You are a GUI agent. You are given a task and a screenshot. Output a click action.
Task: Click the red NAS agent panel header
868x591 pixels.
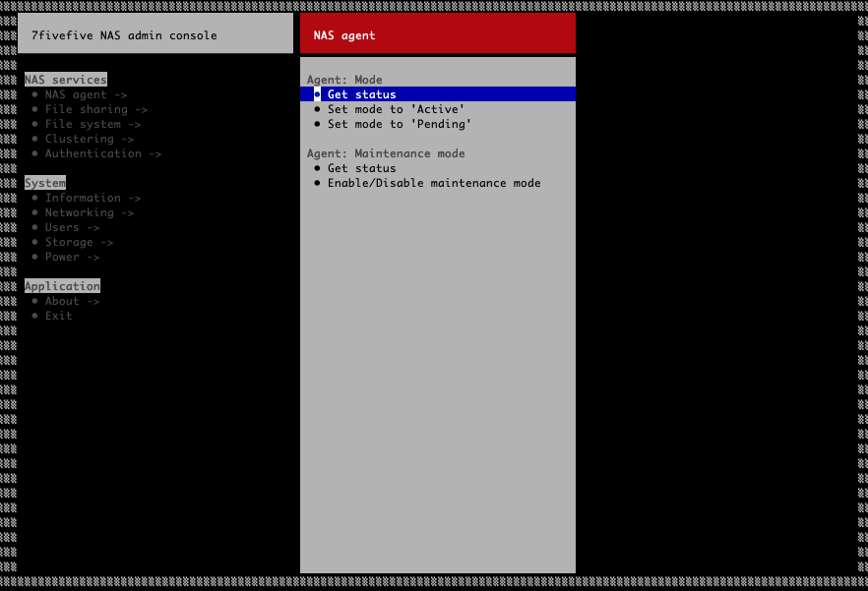[437, 34]
